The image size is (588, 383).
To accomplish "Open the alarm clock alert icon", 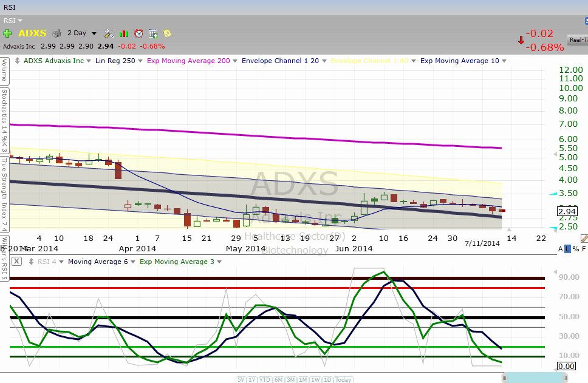I will point(138,33).
